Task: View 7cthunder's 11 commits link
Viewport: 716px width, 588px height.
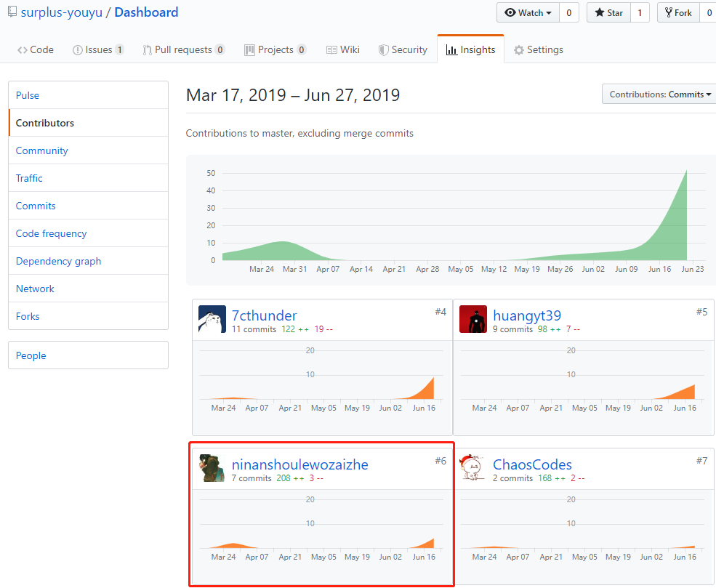Action: pyautogui.click(x=254, y=329)
